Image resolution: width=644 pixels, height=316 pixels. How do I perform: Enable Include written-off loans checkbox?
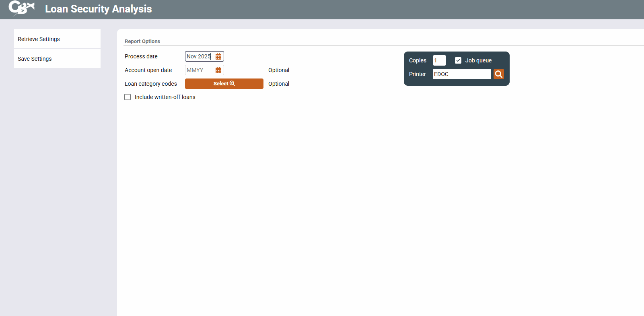tap(128, 97)
